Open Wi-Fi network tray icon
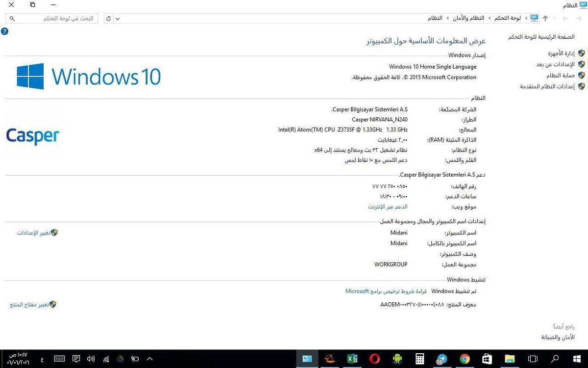The height and width of the screenshot is (368, 588). (x=106, y=359)
